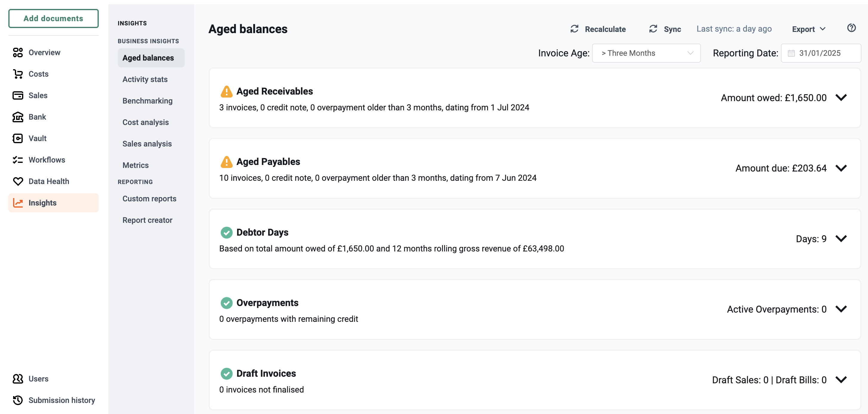Open the Users page
The width and height of the screenshot is (868, 414).
[x=54, y=379]
